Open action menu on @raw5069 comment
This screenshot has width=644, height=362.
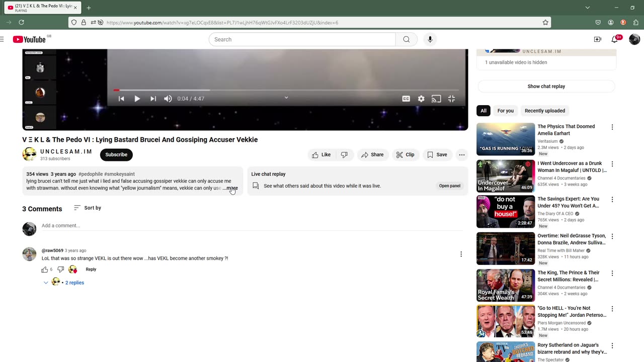461,254
